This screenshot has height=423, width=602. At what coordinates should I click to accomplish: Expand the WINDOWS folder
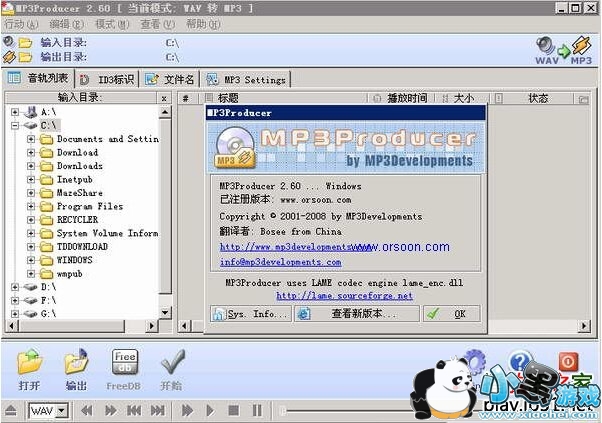click(x=31, y=260)
